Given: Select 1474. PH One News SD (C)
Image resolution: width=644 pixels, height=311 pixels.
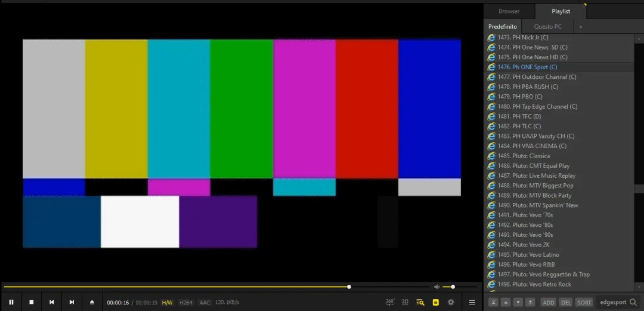Looking at the screenshot, I should (559, 47).
